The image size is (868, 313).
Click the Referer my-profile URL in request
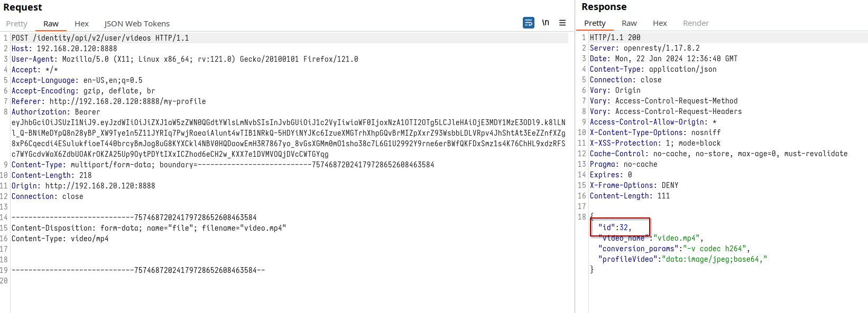pyautogui.click(x=127, y=101)
